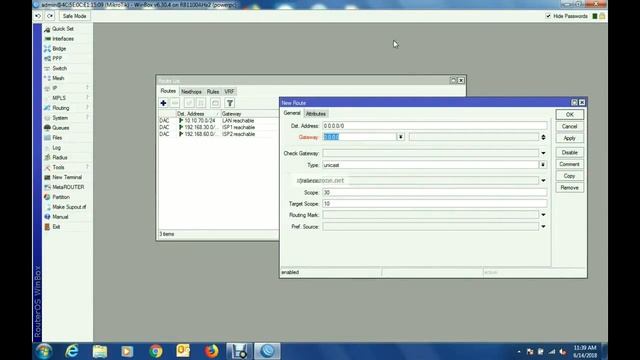This screenshot has width=640, height=360.
Task: Click the Gateway input field
Action: 359,137
